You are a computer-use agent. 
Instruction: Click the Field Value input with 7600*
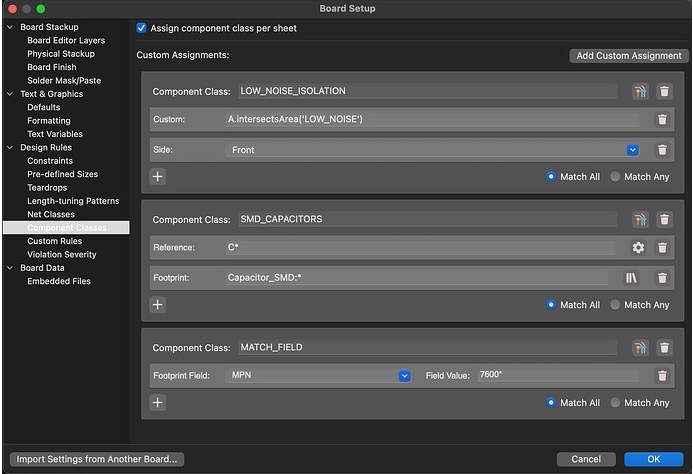557,375
